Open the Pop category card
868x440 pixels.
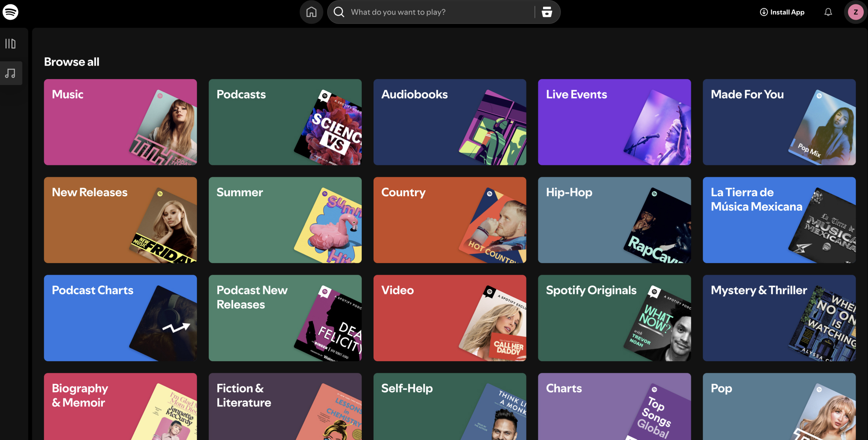[779, 406]
